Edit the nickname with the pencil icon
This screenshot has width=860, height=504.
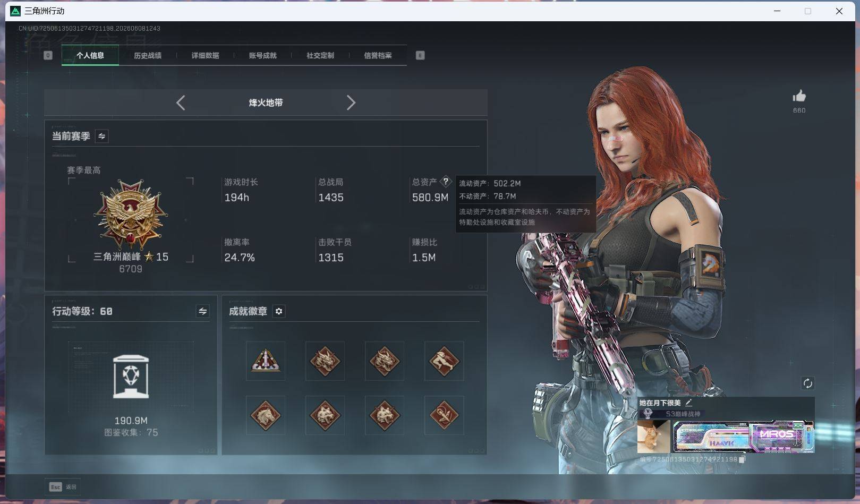click(688, 403)
